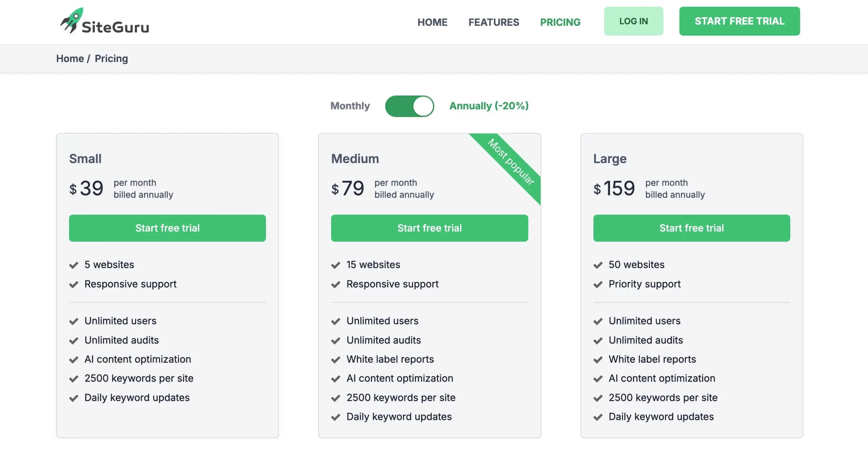This screenshot has height=464, width=868.
Task: Click Large plan 'White label reports' text
Action: pos(652,359)
